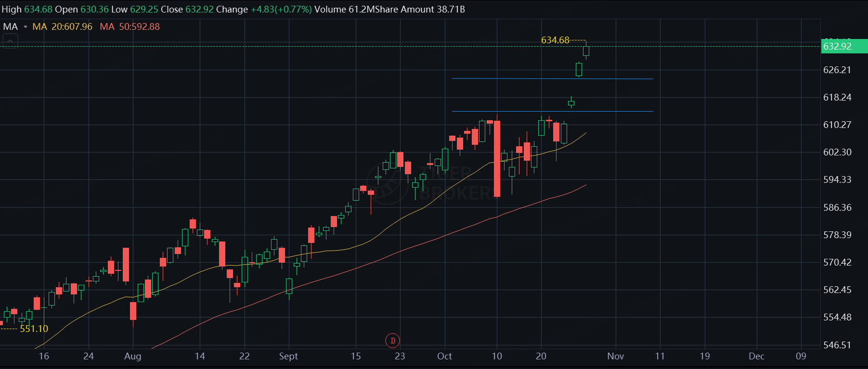This screenshot has height=369, width=868.
Task: Click the 602.30 price axis label
Action: (x=837, y=152)
